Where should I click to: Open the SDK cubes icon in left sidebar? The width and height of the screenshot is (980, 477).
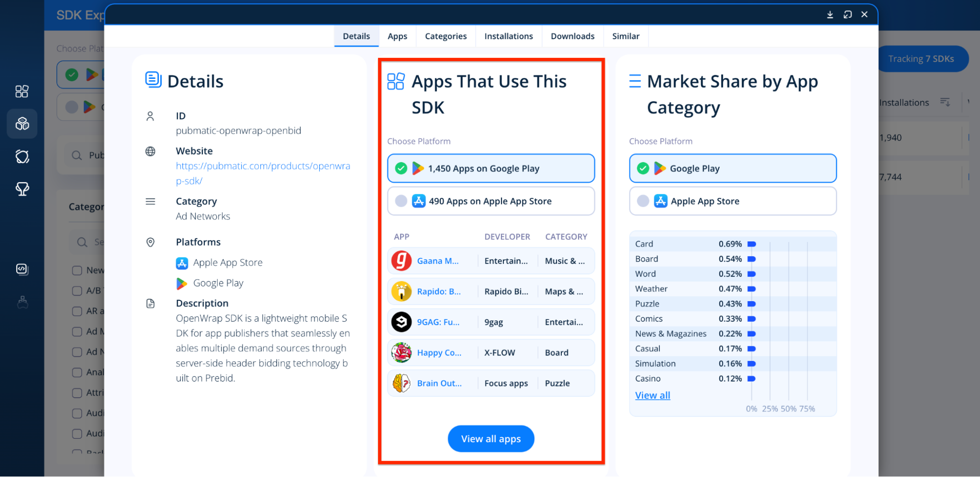[x=22, y=124]
